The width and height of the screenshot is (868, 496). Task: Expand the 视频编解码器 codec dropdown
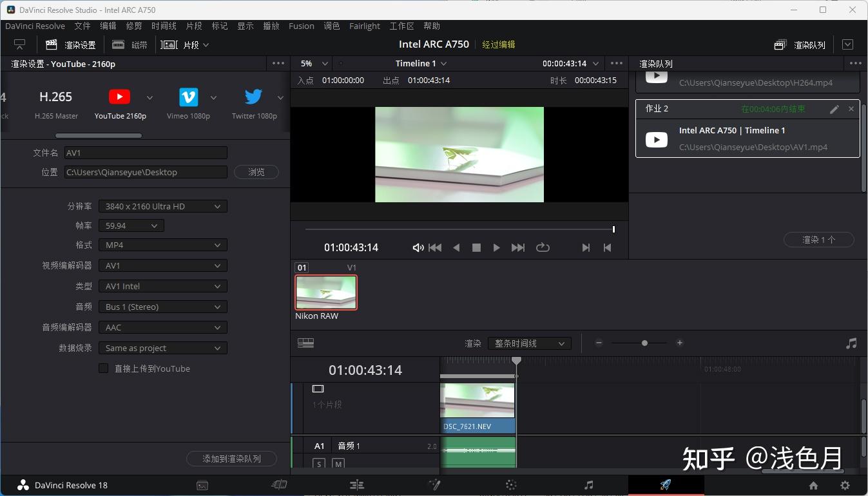tap(162, 265)
